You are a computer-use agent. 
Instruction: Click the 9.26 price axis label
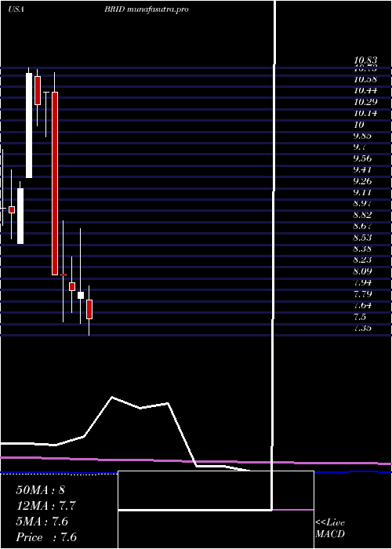coord(362,181)
